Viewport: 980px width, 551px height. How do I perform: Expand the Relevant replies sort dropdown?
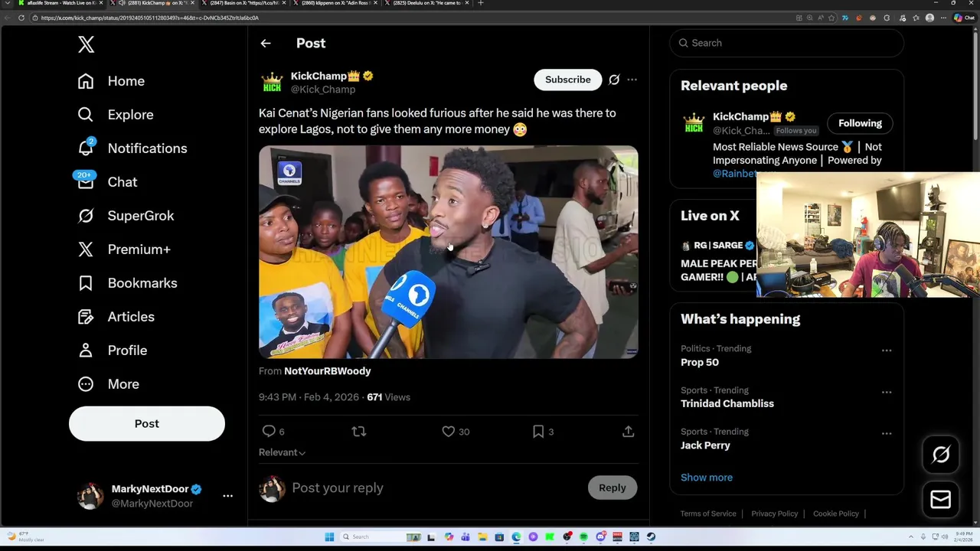point(283,452)
